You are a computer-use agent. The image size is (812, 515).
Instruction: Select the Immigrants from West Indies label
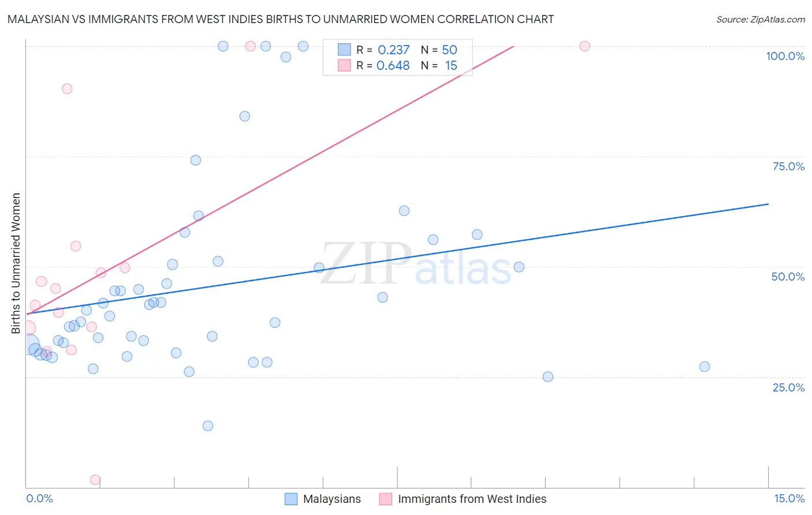[x=472, y=499]
